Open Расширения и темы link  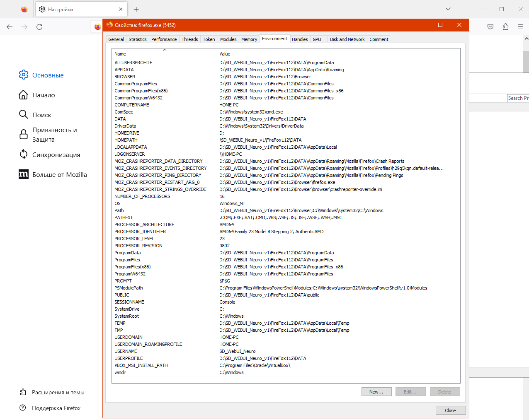52,392
